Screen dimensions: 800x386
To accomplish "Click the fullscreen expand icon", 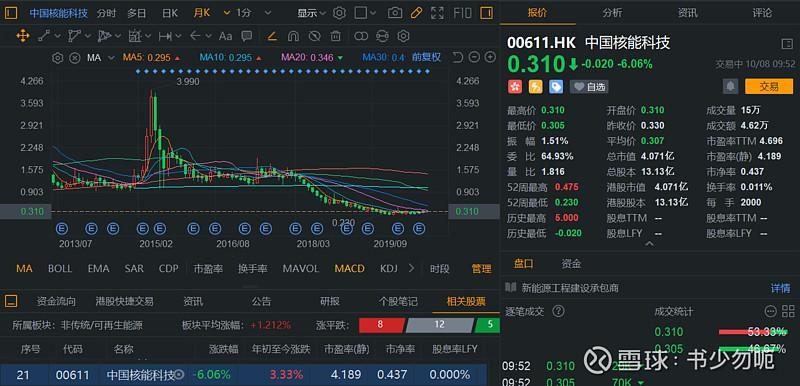I will click(437, 13).
